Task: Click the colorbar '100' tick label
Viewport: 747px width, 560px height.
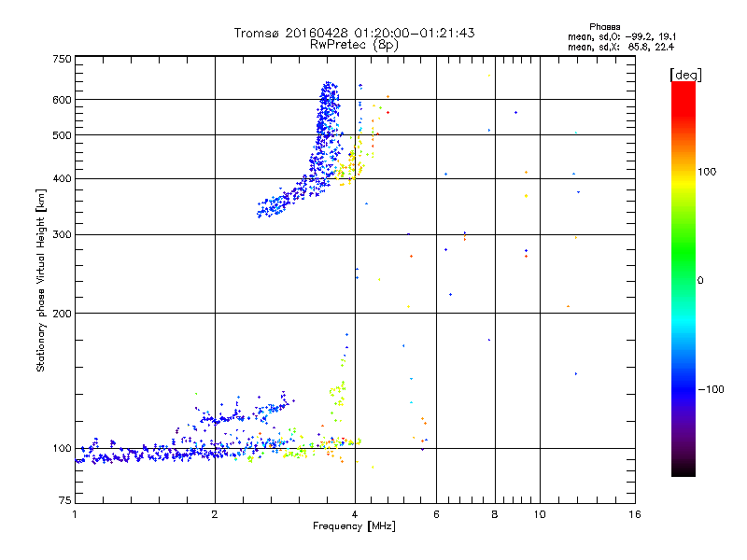Action: 707,172
